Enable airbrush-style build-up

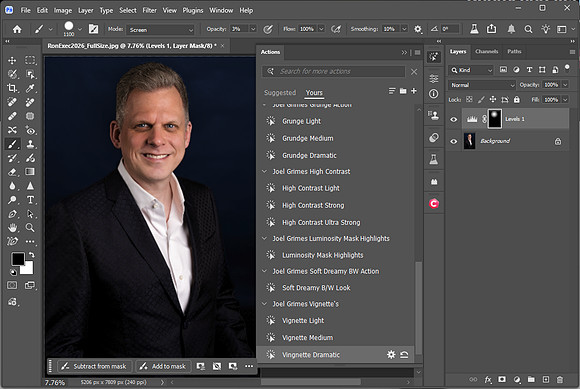pyautogui.click(x=336, y=29)
